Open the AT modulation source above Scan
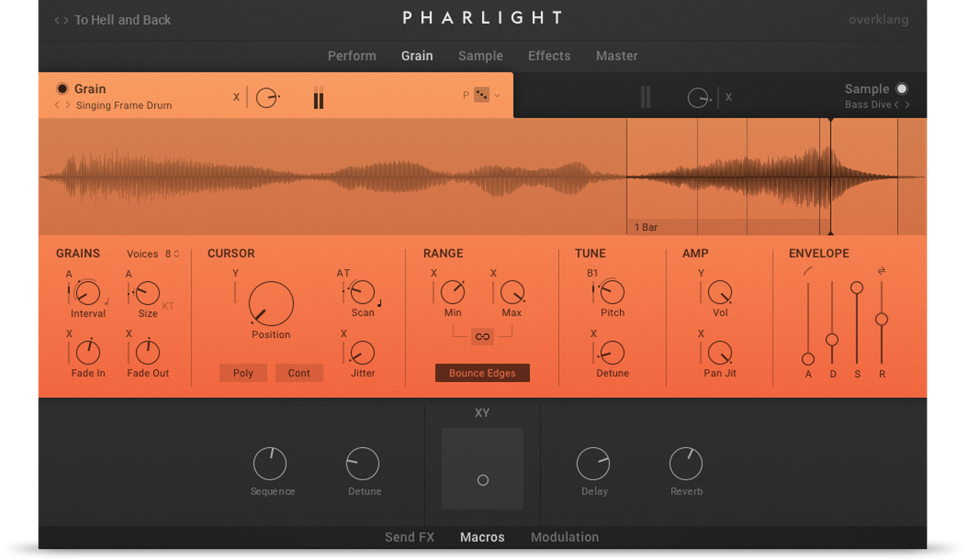 click(343, 273)
